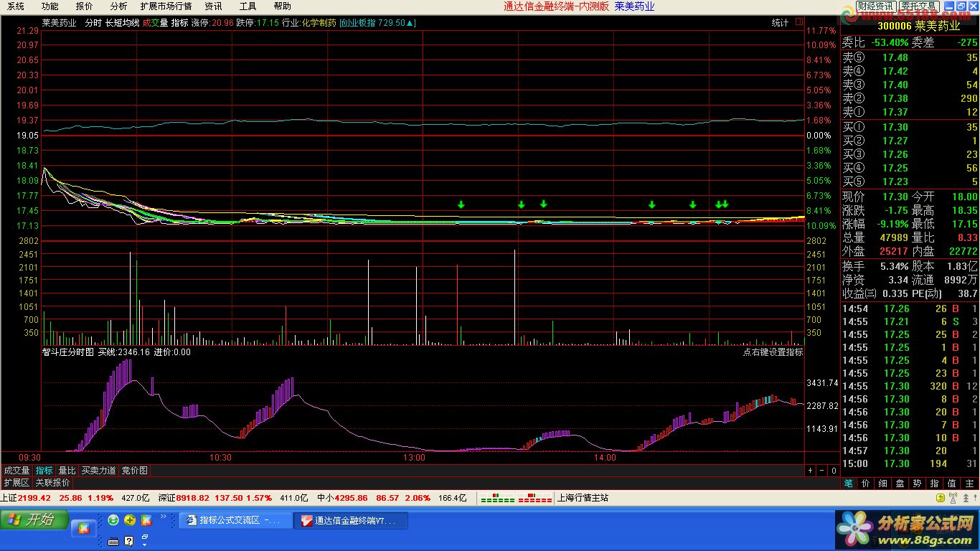The height and width of the screenshot is (551, 980).
Task: Click the plus button to add sub-chart
Action: pos(810,471)
